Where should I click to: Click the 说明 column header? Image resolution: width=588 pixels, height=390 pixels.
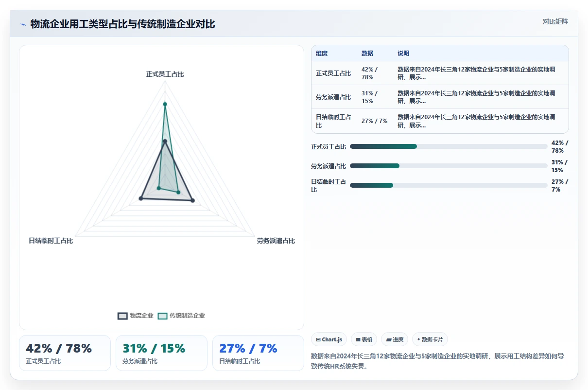coord(403,53)
